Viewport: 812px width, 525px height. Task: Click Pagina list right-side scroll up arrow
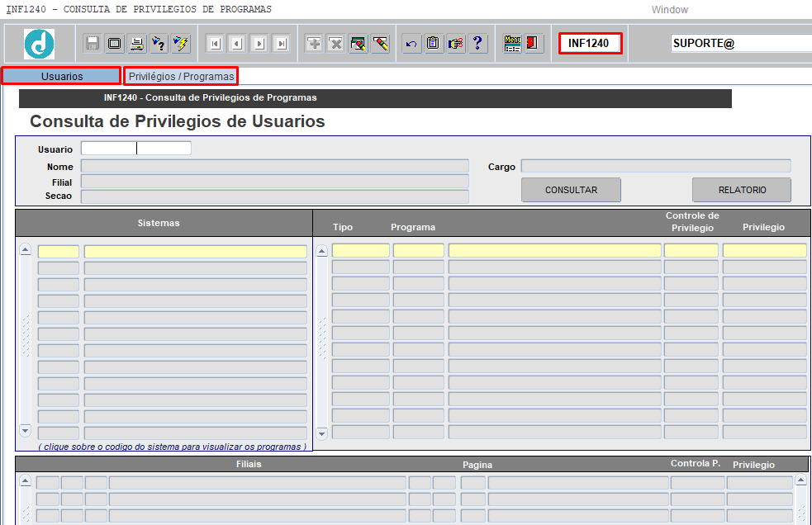800,480
